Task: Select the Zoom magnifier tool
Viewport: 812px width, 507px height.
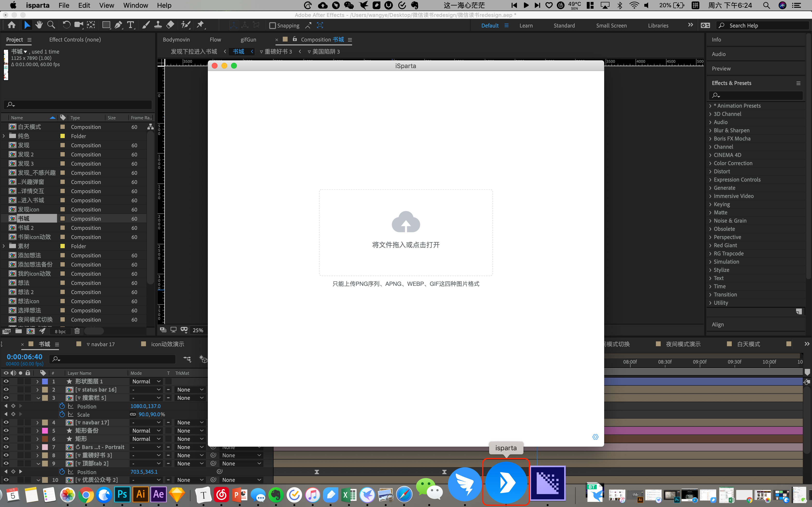Action: click(51, 25)
